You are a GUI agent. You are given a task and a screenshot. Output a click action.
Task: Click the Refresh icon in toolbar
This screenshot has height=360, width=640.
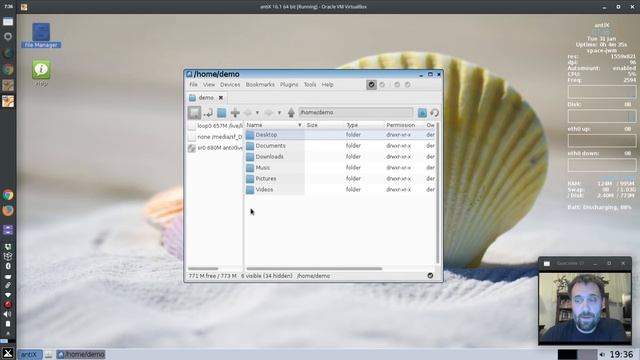(435, 113)
